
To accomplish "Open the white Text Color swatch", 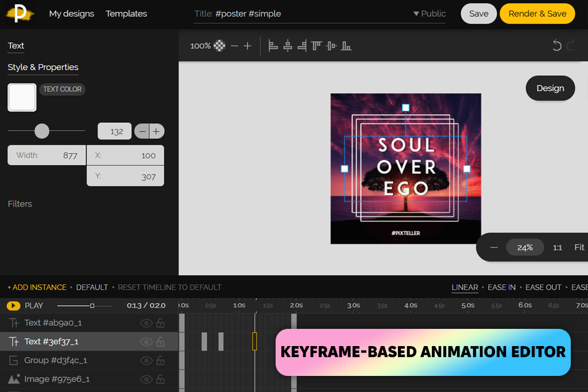I will tap(22, 98).
